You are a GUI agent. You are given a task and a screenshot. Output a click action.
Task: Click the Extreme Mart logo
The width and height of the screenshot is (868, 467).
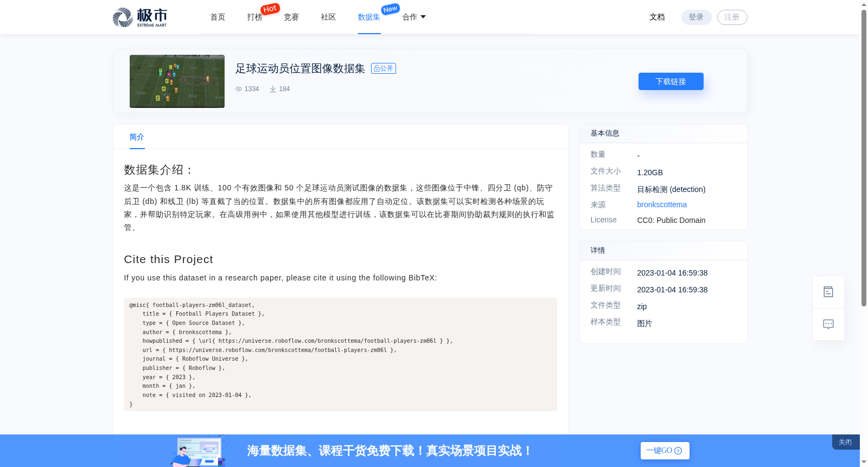click(x=140, y=17)
